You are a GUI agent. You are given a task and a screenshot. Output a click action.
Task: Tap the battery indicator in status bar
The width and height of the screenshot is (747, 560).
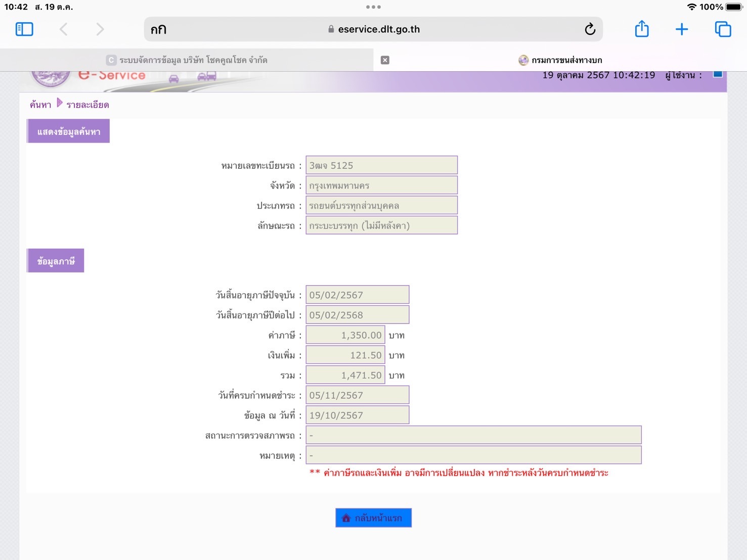click(x=735, y=7)
